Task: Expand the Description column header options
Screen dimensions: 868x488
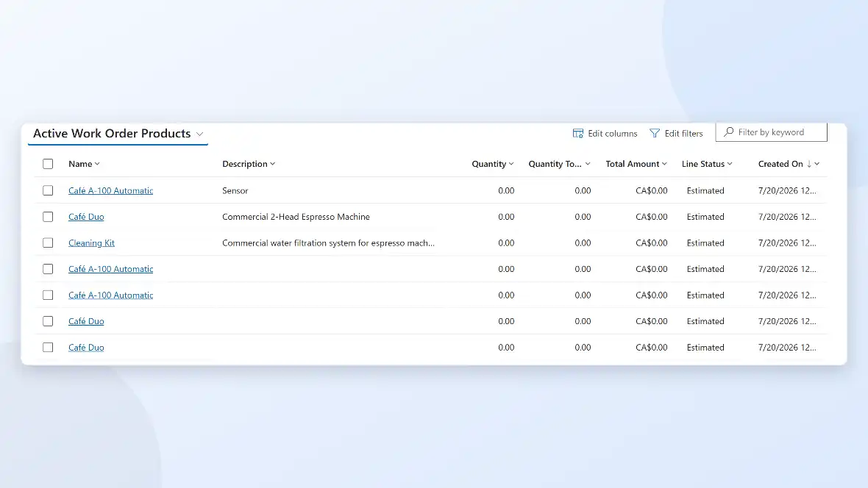Action: tap(249, 164)
